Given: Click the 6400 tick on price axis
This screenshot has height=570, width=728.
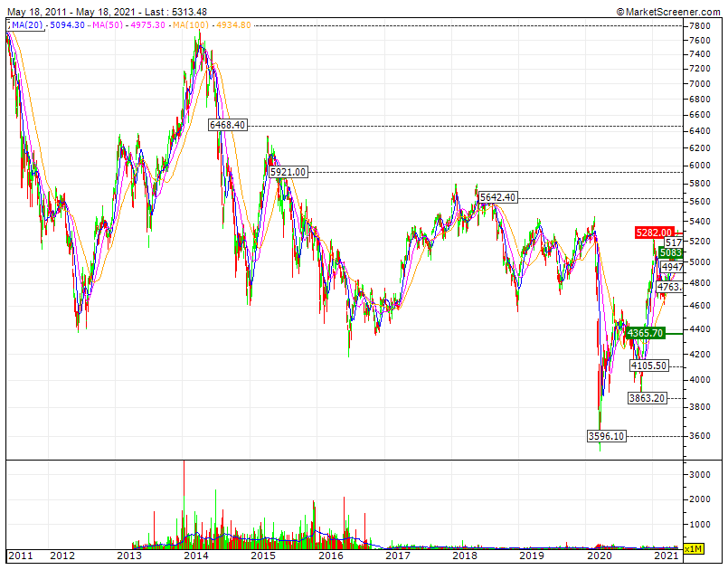Looking at the screenshot, I should point(700,131).
